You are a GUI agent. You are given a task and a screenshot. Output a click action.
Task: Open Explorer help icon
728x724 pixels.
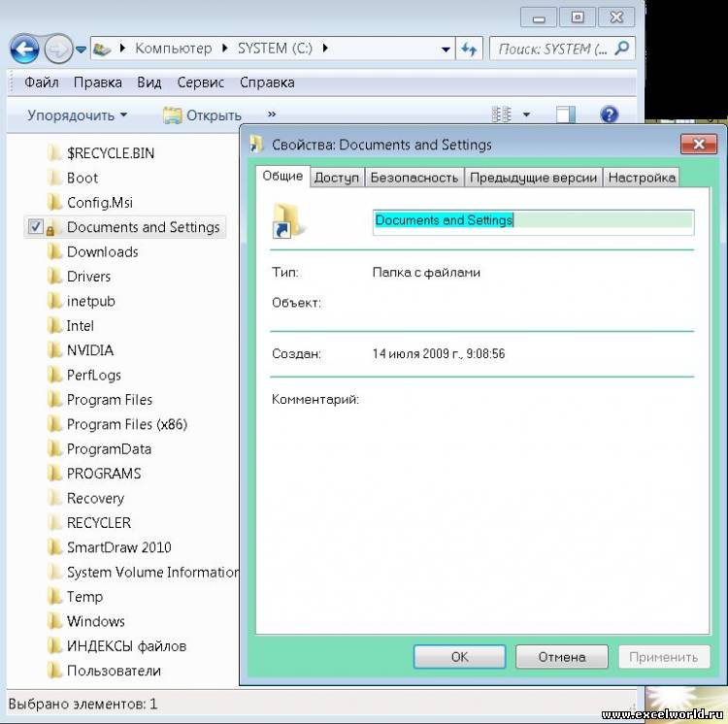[x=610, y=115]
